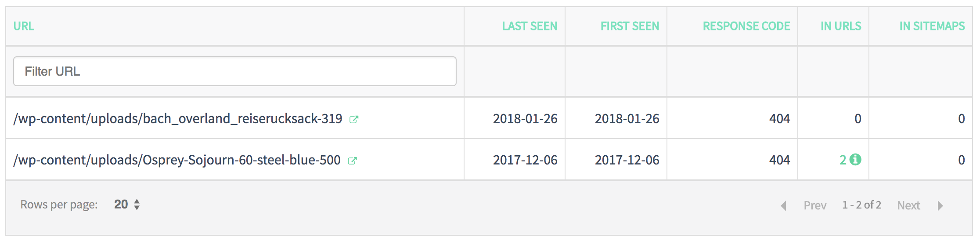Click the next page arrow icon
Viewport: 980px width, 241px height.
tap(940, 205)
